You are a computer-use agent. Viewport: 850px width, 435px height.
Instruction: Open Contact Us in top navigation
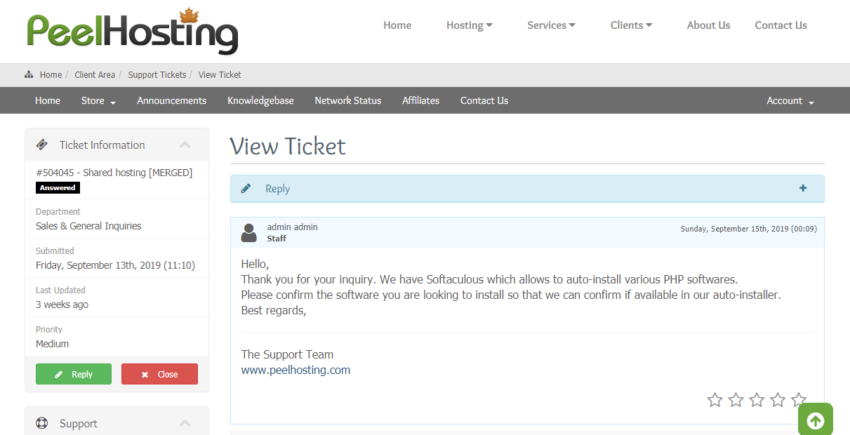point(781,25)
